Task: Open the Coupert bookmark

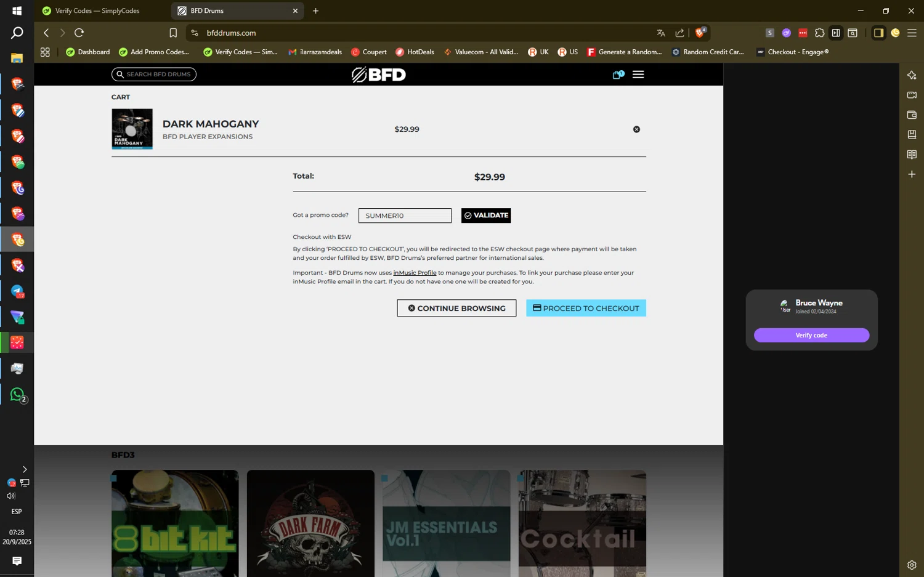Action: tap(368, 52)
